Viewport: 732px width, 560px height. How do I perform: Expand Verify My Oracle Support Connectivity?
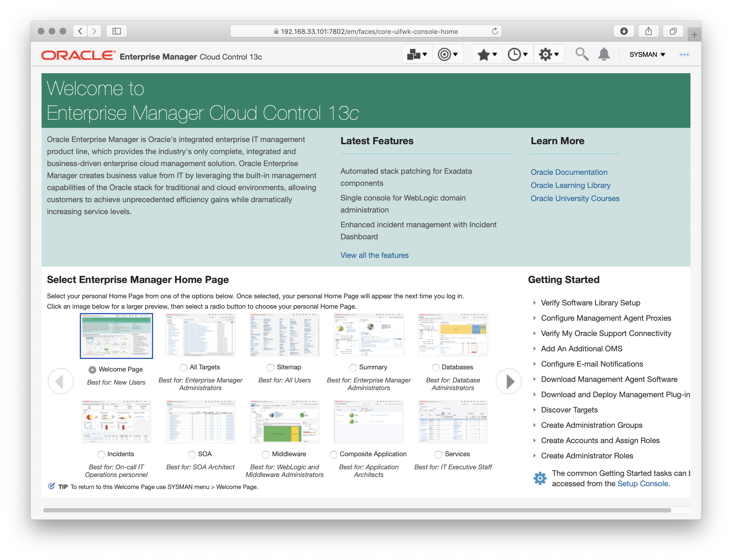coord(534,333)
